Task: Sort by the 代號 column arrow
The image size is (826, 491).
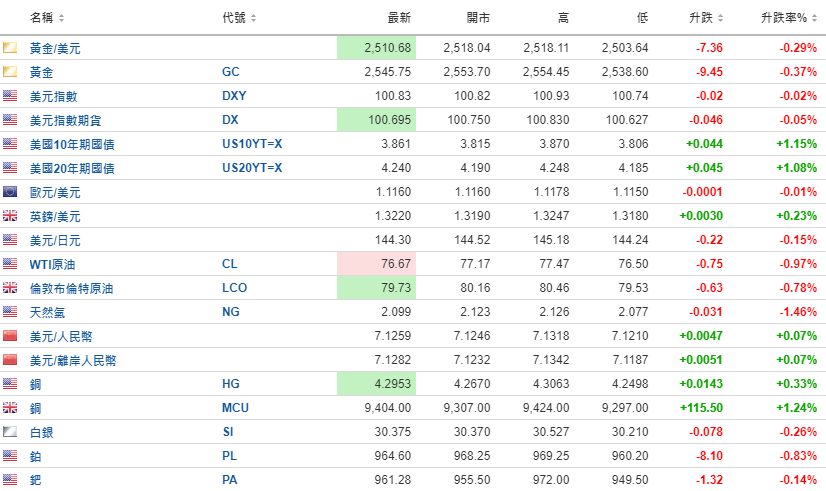Action: 253,19
